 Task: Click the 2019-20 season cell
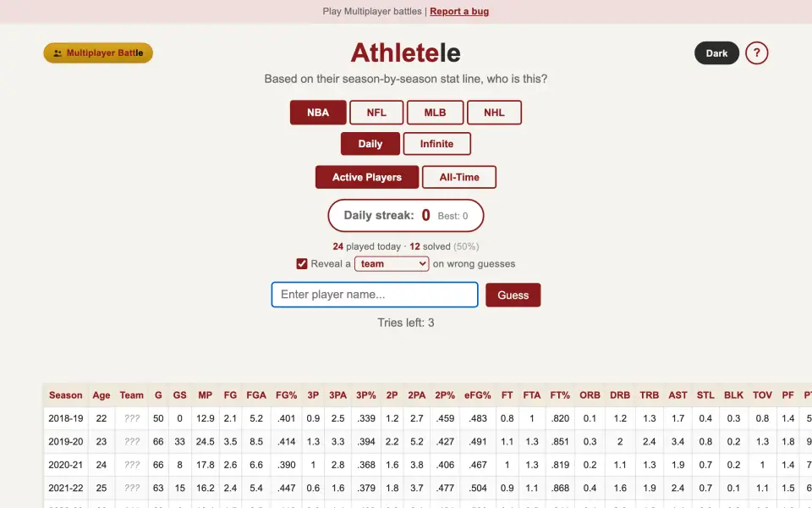coord(66,442)
